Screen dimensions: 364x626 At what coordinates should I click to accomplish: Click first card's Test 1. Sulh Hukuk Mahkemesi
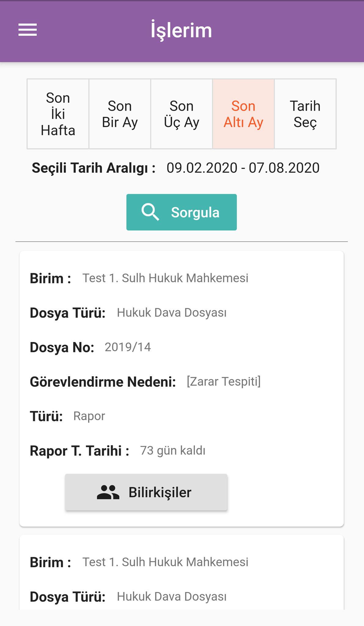click(x=165, y=278)
